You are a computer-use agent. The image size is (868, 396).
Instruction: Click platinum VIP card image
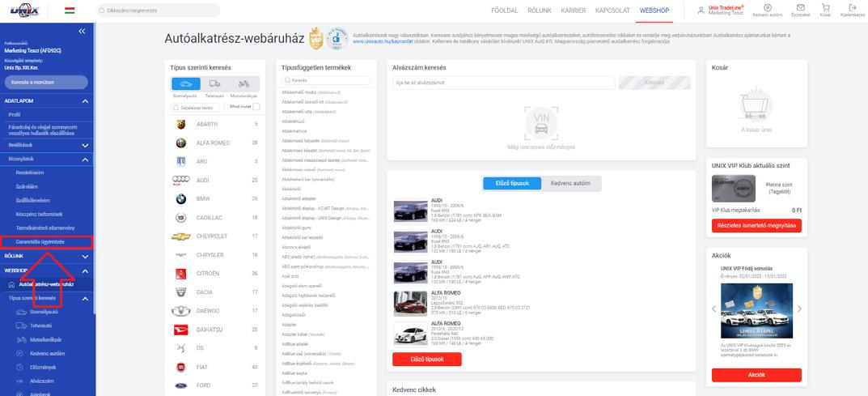click(734, 189)
